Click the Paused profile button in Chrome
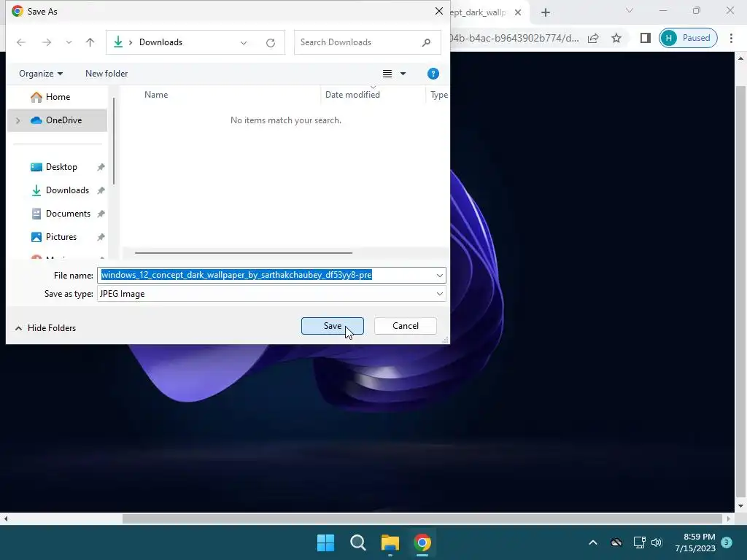This screenshot has height=560, width=747. click(x=688, y=38)
